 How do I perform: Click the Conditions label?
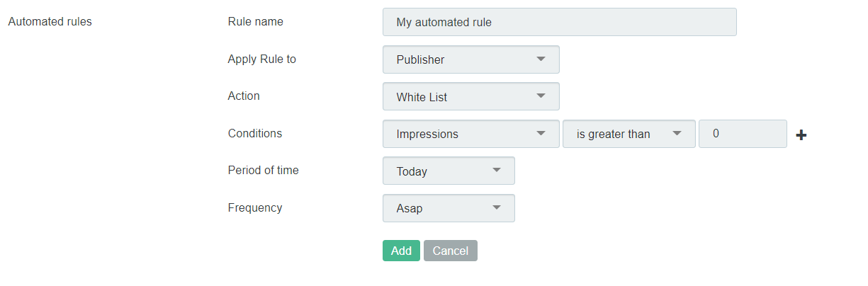(x=255, y=133)
